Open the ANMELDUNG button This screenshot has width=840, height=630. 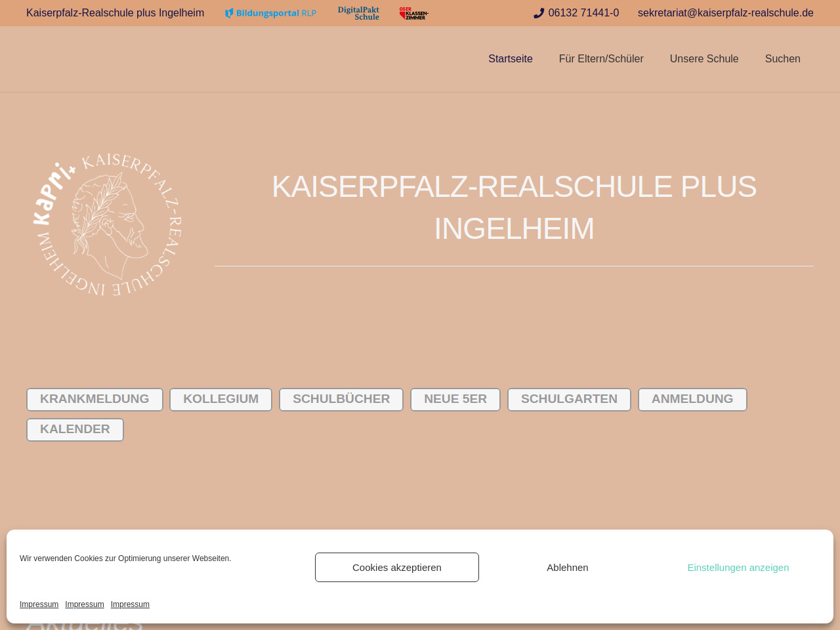click(x=692, y=399)
